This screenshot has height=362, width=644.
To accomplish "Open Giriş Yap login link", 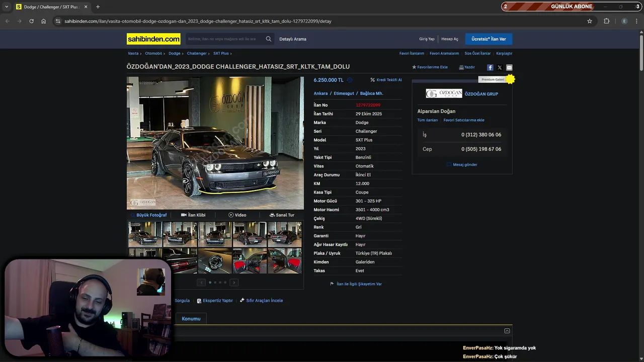I will 427,39.
